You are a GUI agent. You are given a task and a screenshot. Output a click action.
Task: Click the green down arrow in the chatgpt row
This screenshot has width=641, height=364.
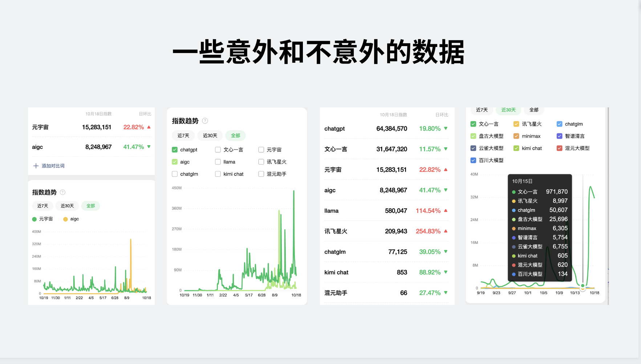446,128
